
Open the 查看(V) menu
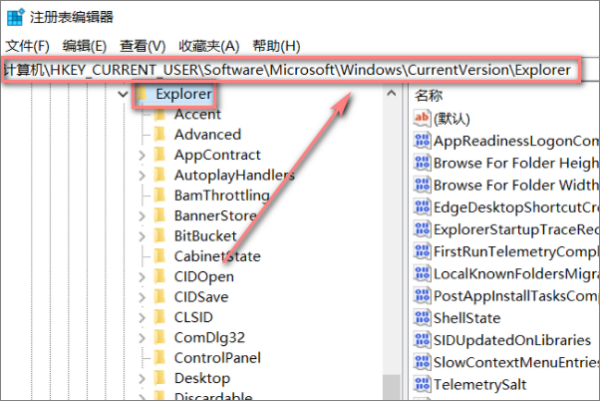click(142, 46)
